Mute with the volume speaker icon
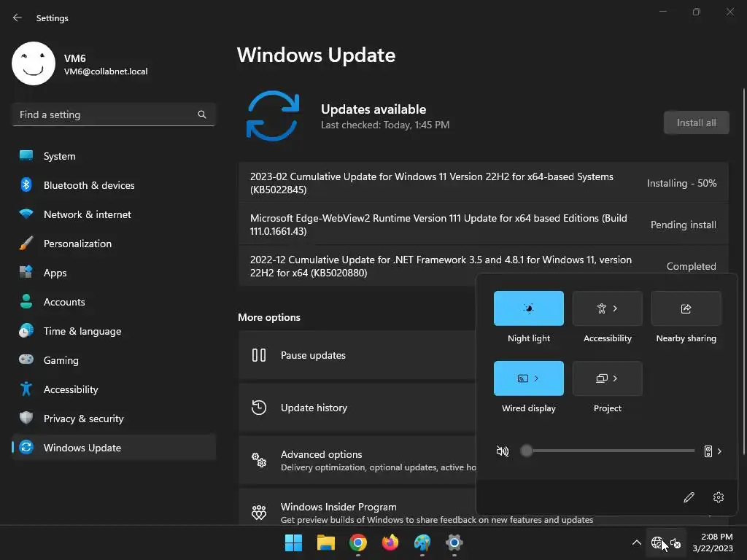Viewport: 747px width, 560px height. 502,451
